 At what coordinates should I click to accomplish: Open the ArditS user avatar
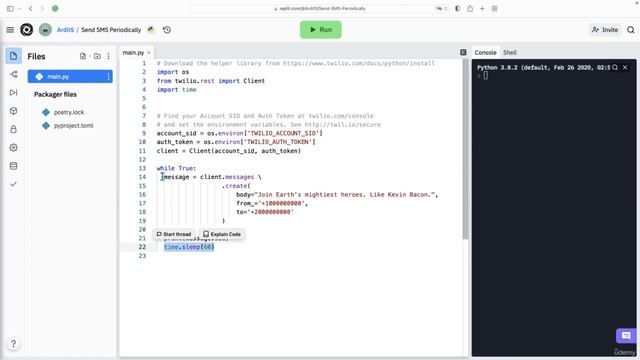tap(45, 30)
